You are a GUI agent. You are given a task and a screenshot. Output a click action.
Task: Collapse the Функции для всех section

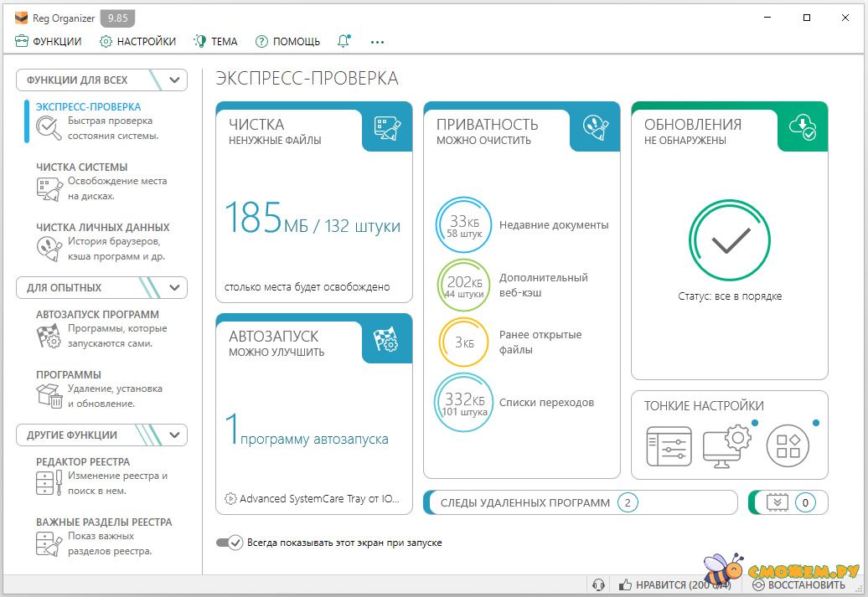(x=174, y=80)
